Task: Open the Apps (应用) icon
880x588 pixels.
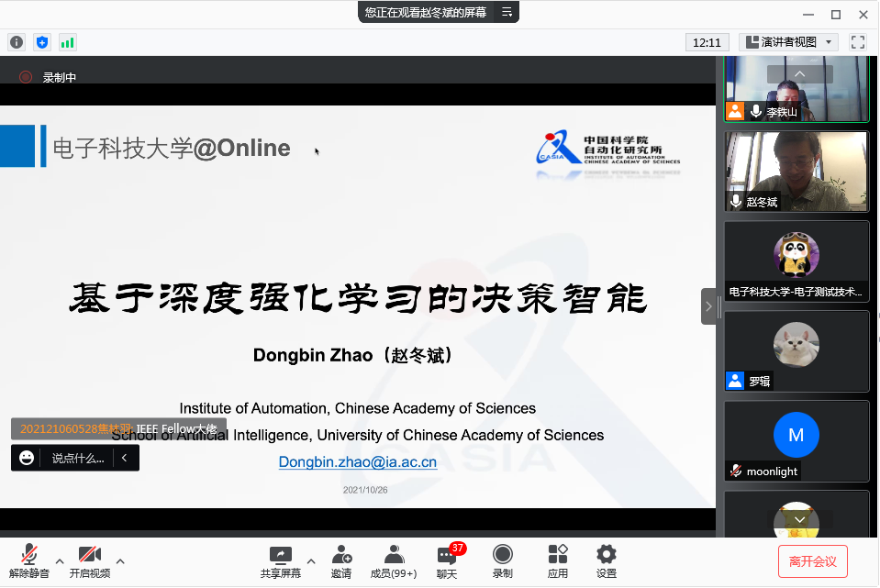Action: 558,560
